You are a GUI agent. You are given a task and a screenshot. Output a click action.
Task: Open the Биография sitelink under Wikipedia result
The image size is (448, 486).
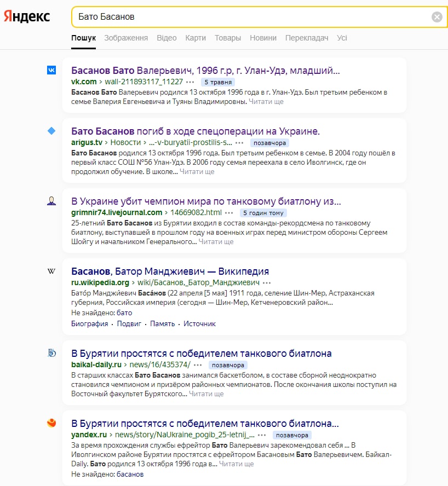tap(90, 324)
